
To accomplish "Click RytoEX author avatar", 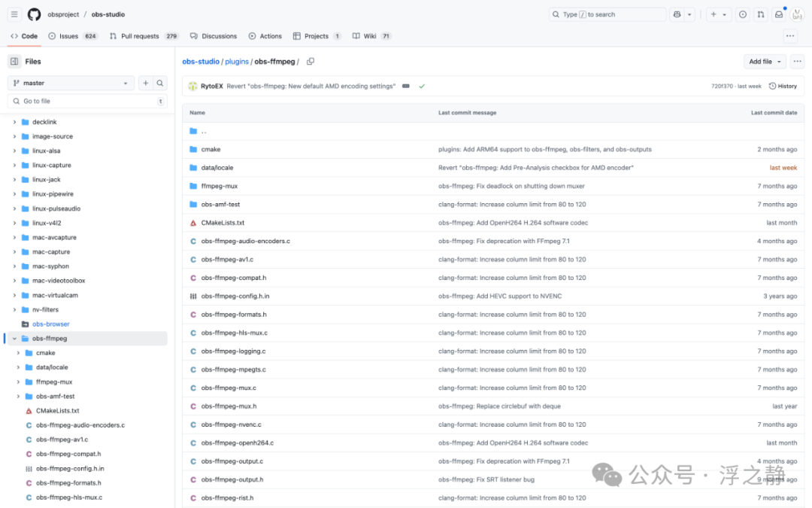I will 192,86.
